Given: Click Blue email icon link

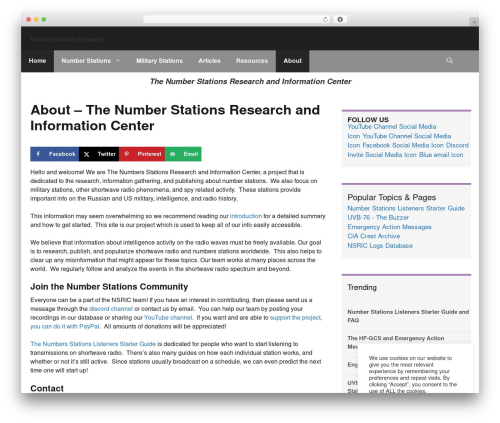Looking at the screenshot, I should click(x=441, y=155).
